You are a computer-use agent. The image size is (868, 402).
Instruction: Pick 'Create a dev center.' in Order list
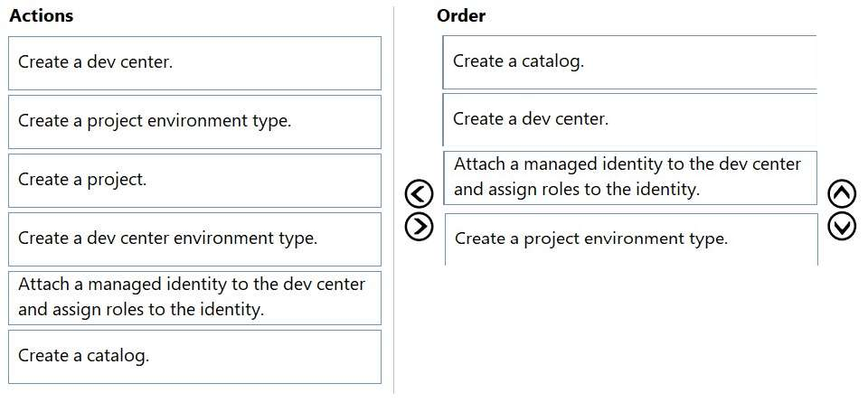coord(629,119)
